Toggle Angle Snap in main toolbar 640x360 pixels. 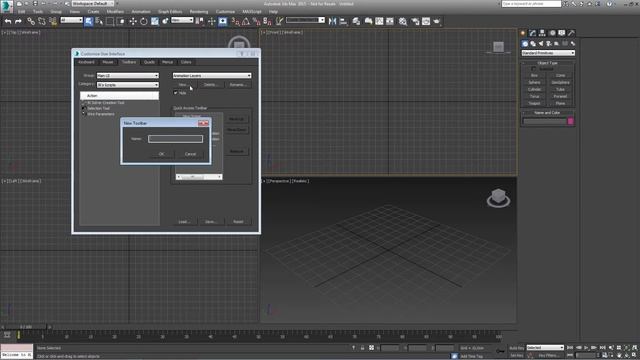[x=246, y=21]
